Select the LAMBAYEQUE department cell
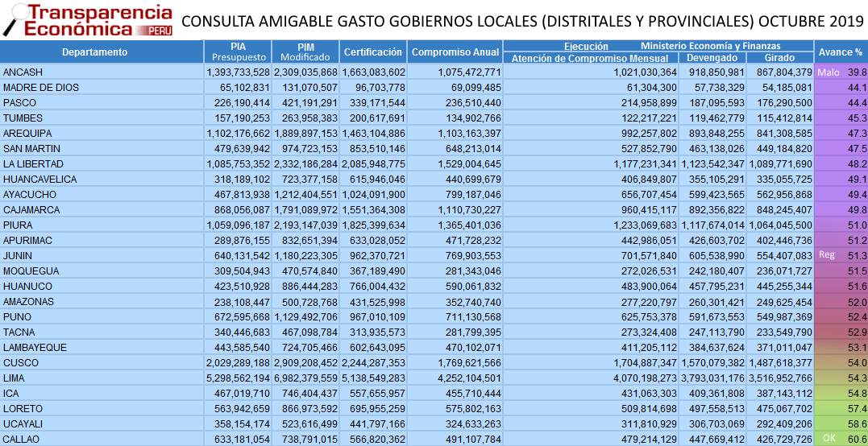Image resolution: width=868 pixels, height=446 pixels. tap(102, 348)
